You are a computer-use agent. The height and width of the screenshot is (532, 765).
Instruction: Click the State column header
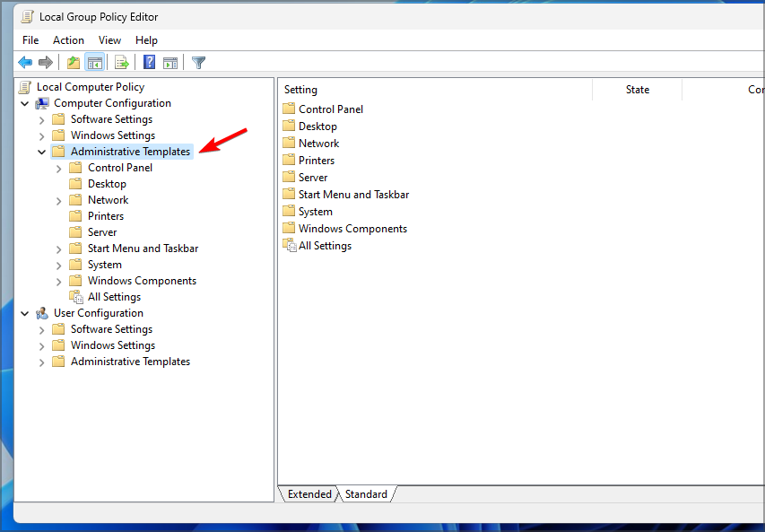637,90
